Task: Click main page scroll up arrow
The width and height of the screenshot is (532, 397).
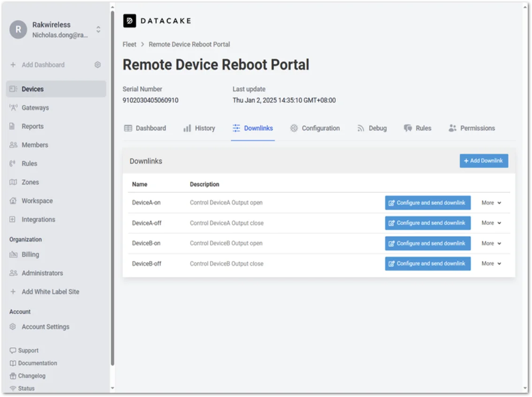Action: (x=524, y=7)
